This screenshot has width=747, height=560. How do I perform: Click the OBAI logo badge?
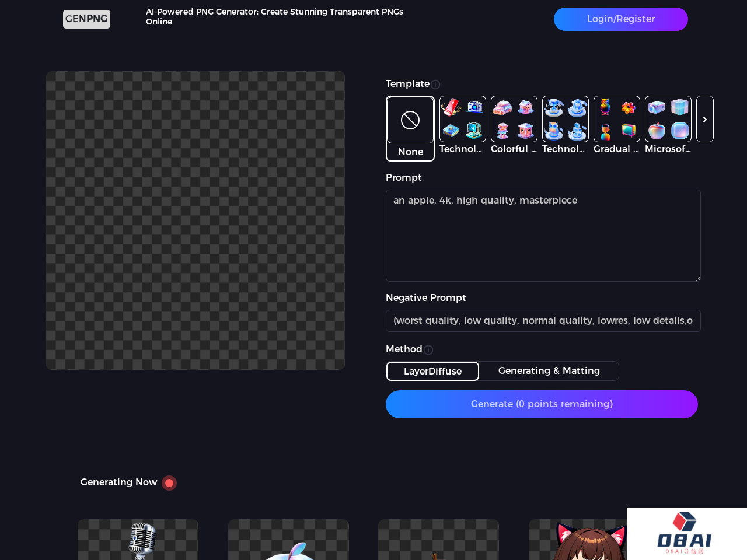[686, 533]
